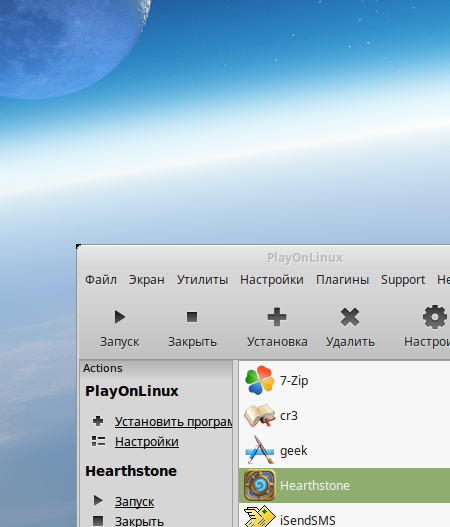Click the Установить программу sidebar link
Image resolution: width=450 pixels, height=527 pixels.
173,421
